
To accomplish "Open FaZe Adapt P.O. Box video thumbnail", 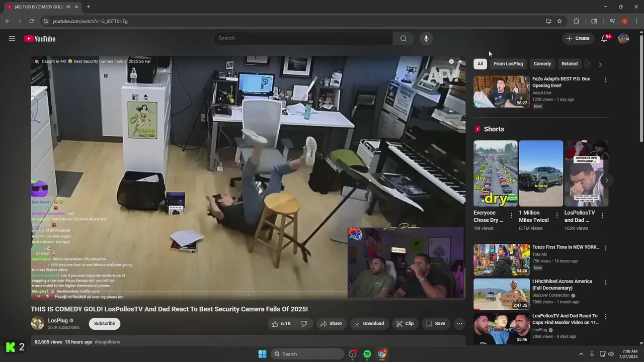I will coord(502,92).
